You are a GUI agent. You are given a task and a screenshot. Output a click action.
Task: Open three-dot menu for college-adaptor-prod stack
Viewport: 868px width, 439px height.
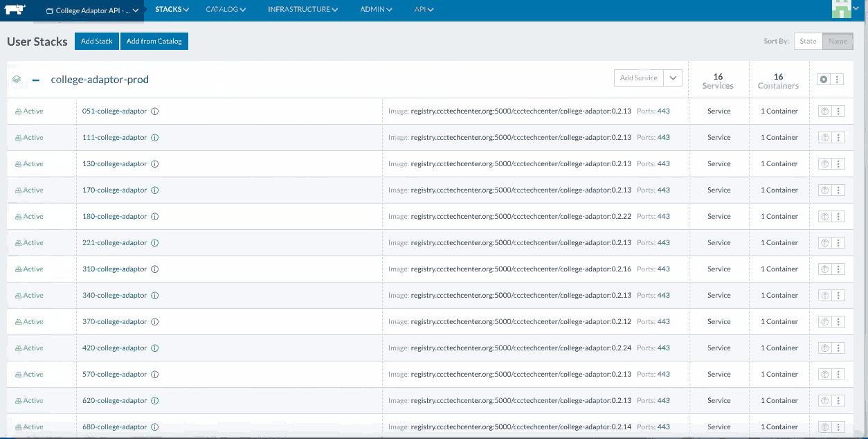[838, 80]
